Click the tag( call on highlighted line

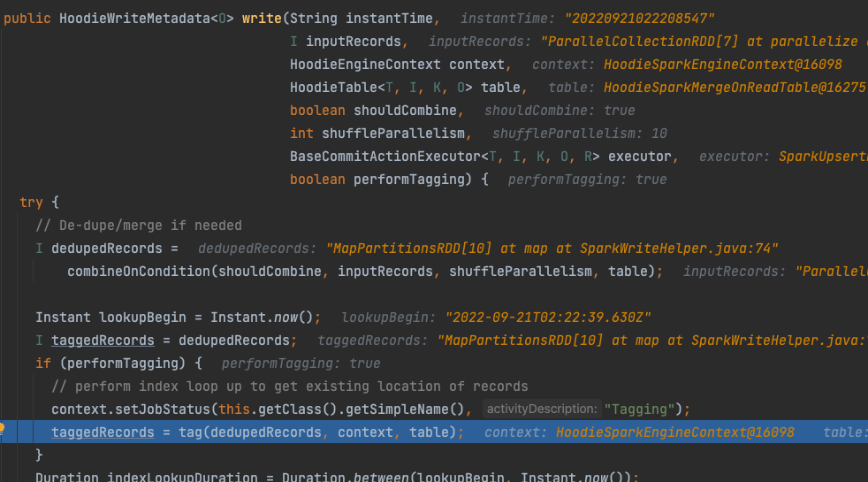point(194,432)
